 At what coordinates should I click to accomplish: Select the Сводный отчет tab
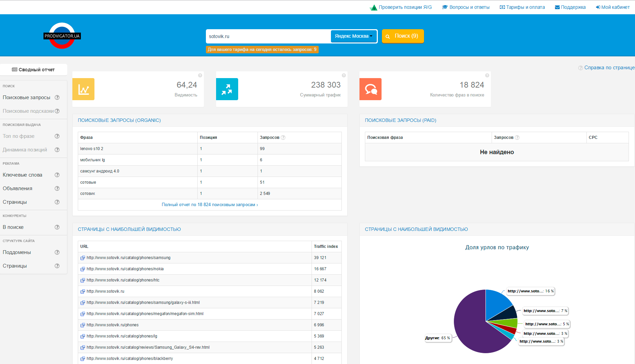tap(33, 70)
